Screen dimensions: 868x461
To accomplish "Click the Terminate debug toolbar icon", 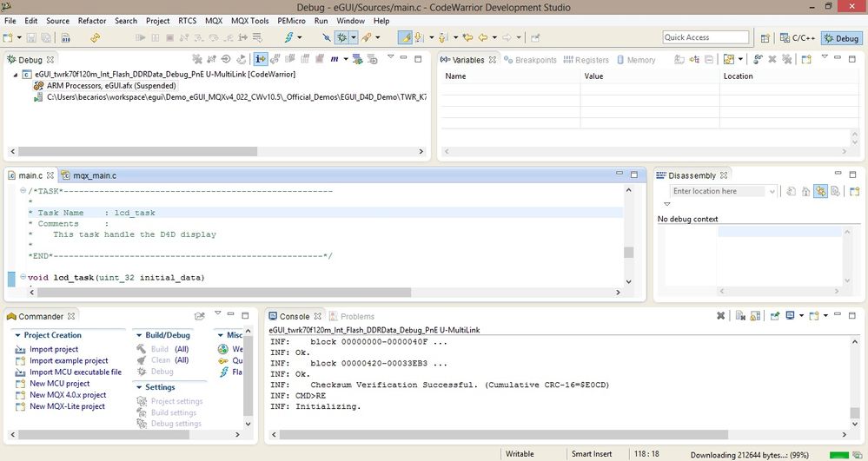I will (x=170, y=37).
